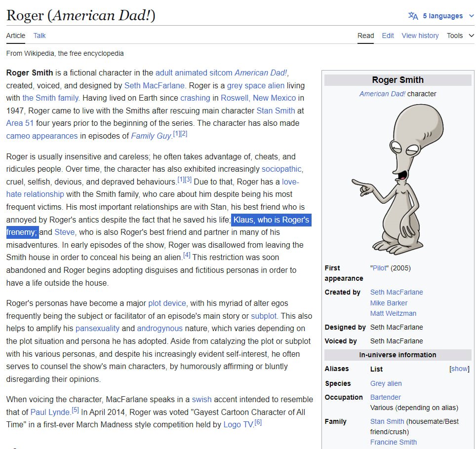Select the Read tab
Image resolution: width=476 pixels, height=449 pixels.
pyautogui.click(x=365, y=36)
